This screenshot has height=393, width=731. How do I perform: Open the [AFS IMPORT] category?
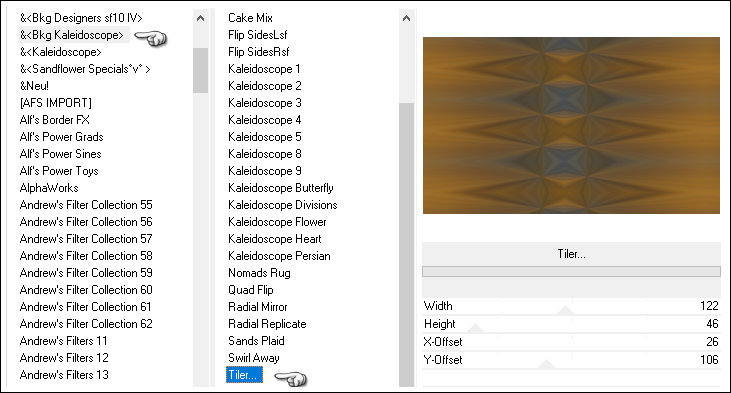coord(55,103)
